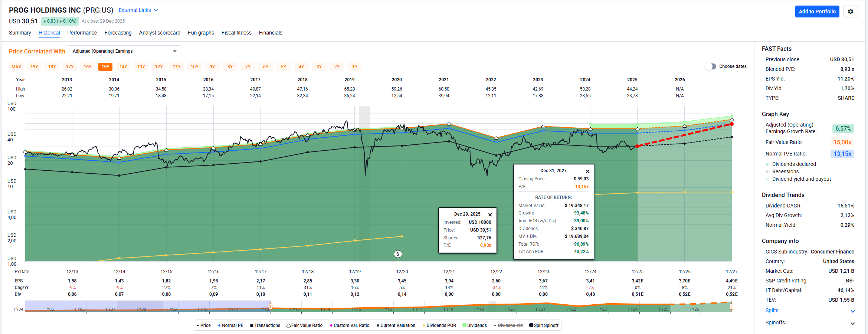
Task: Open the Adjusted (Operating) Earnings dropdown
Action: 124,51
